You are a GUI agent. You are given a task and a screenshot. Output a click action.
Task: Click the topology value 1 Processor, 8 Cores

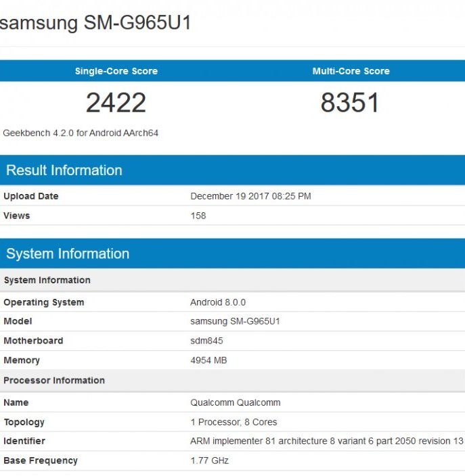coord(234,422)
